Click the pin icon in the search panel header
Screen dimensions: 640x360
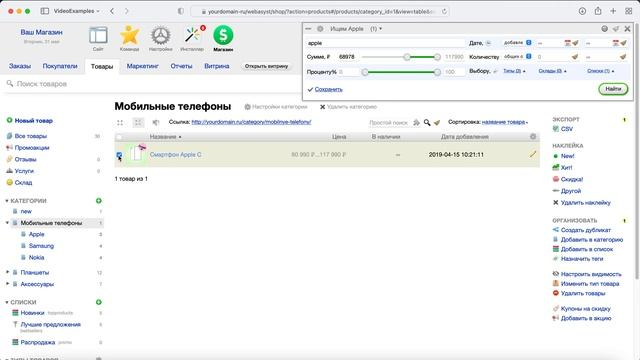(x=616, y=29)
